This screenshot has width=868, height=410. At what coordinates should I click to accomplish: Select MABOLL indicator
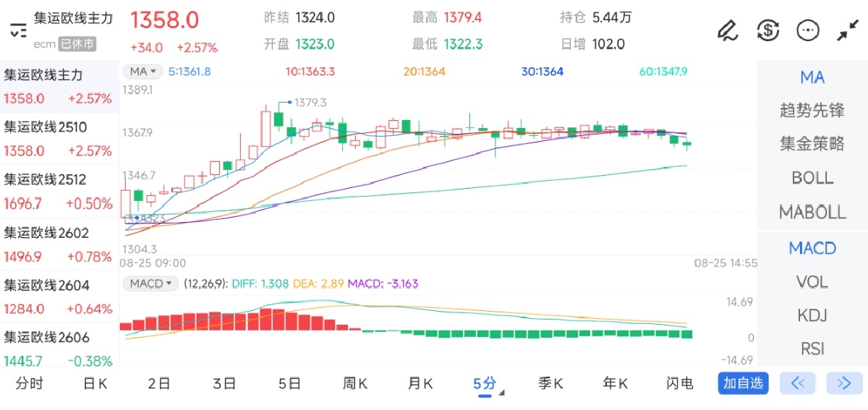tap(812, 212)
